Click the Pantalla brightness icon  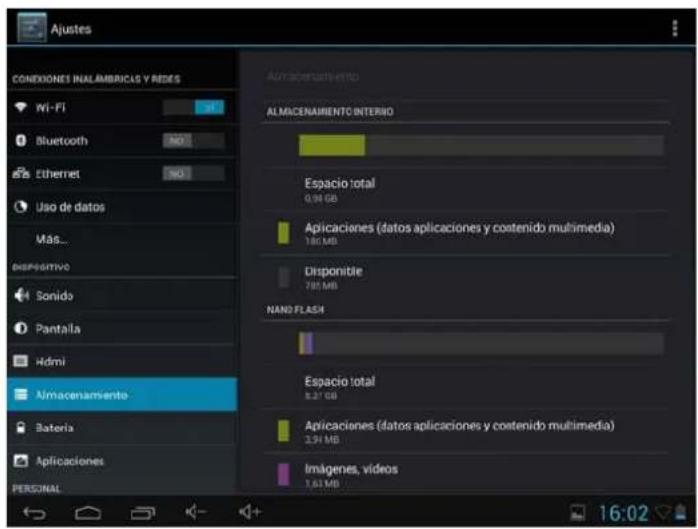pyautogui.click(x=20, y=329)
